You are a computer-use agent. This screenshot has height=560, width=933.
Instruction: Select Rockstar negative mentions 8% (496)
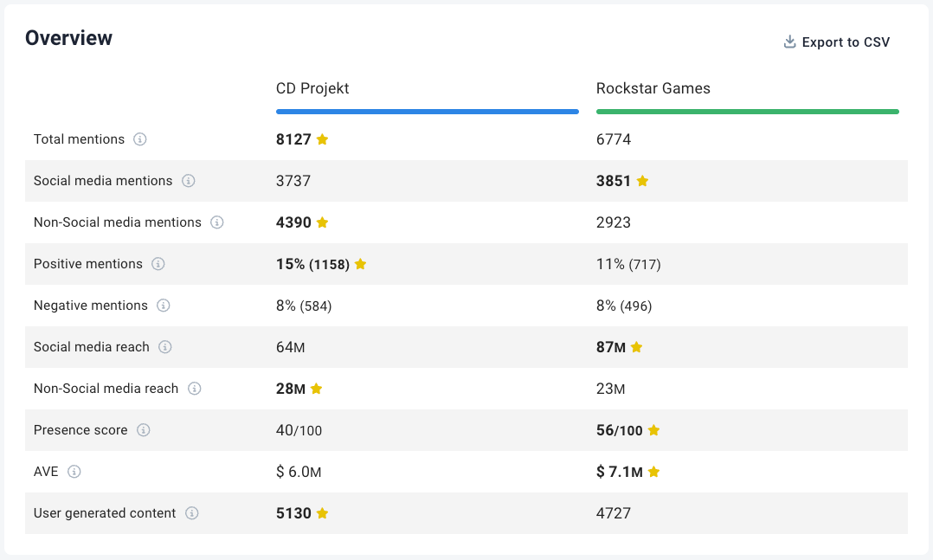(x=624, y=306)
